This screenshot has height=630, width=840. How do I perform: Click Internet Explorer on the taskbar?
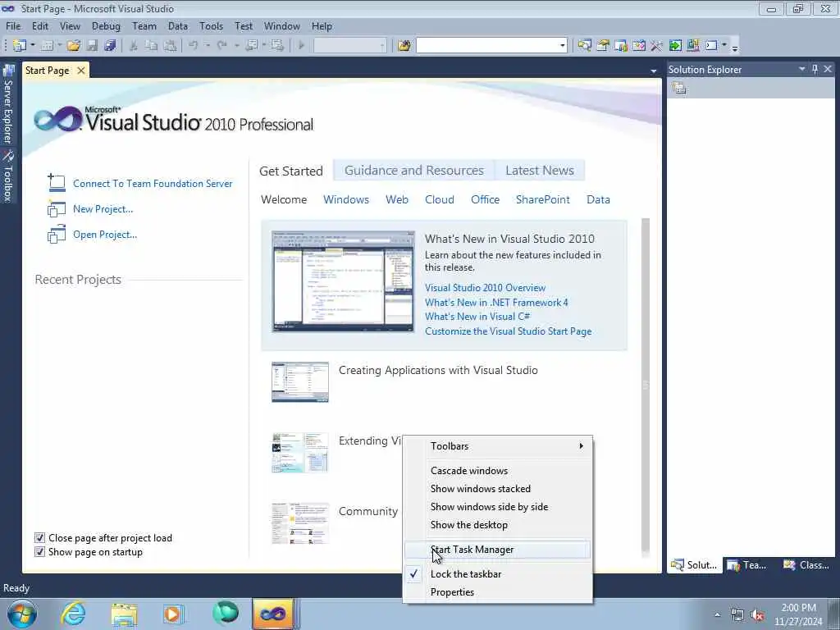point(73,614)
